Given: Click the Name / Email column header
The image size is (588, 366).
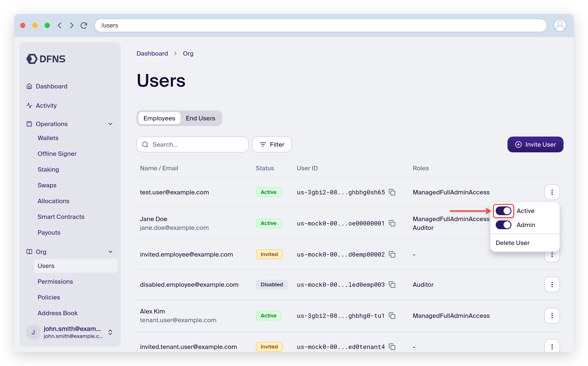Looking at the screenshot, I should click(159, 168).
